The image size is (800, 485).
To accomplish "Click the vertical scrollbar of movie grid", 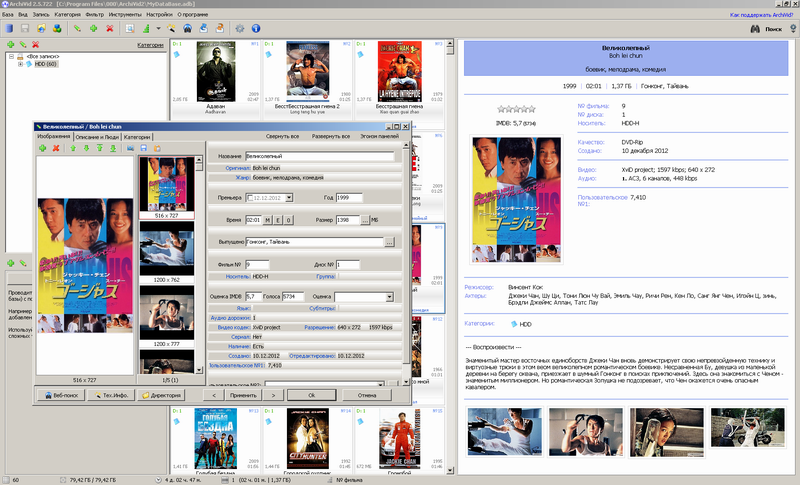I will (450, 258).
